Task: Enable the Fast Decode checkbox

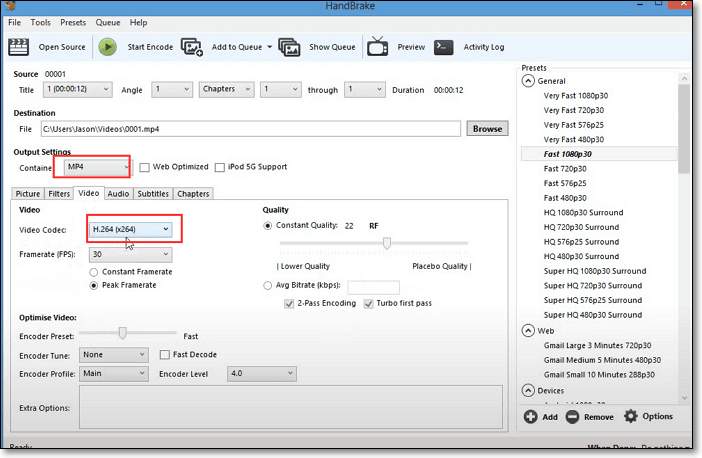Action: pos(165,355)
